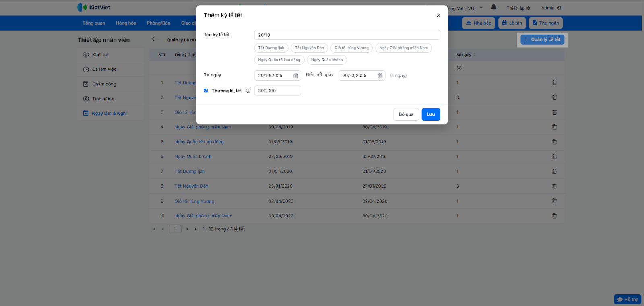Delete the holiday dated 30/04/2020
Screen dimensions: 644x306
point(554,216)
